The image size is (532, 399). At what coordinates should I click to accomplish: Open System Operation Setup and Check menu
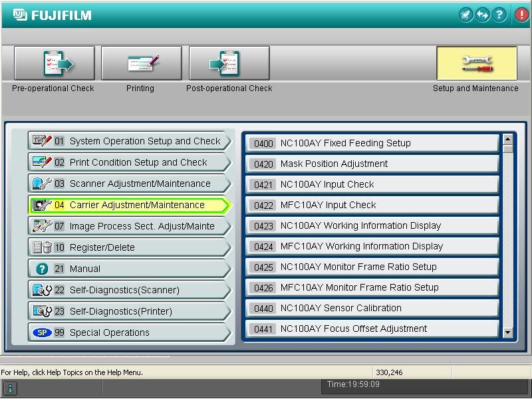pos(130,141)
